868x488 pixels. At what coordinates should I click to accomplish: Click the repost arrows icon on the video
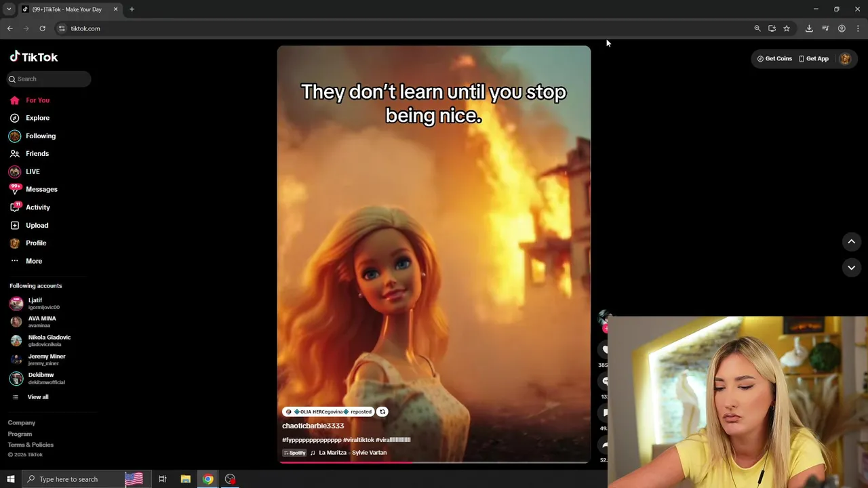tap(382, 411)
